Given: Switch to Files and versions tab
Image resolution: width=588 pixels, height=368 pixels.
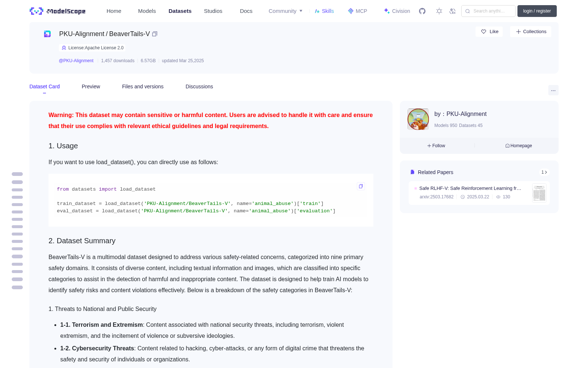Looking at the screenshot, I should pos(143,86).
